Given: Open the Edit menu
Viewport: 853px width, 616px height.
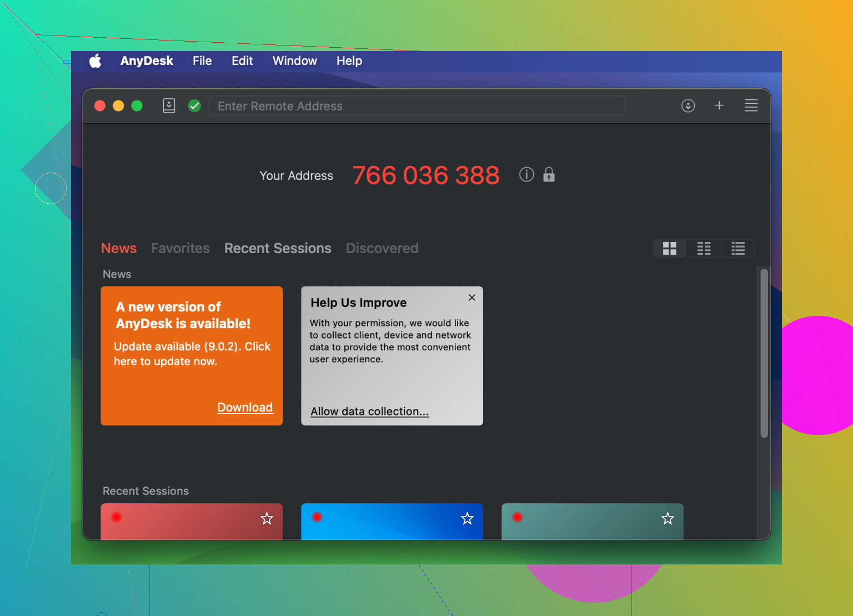Looking at the screenshot, I should [x=242, y=61].
